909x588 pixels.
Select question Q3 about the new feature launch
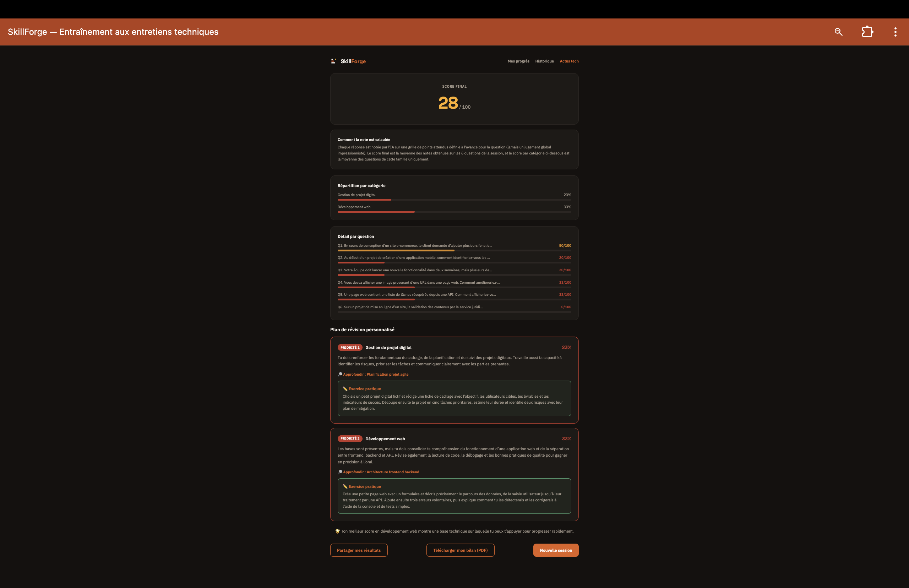[415, 270]
